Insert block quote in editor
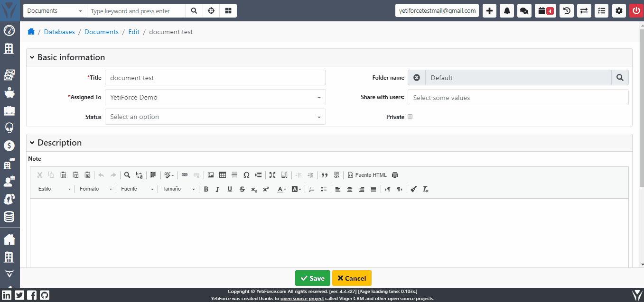The width and height of the screenshot is (644, 302). tap(325, 175)
